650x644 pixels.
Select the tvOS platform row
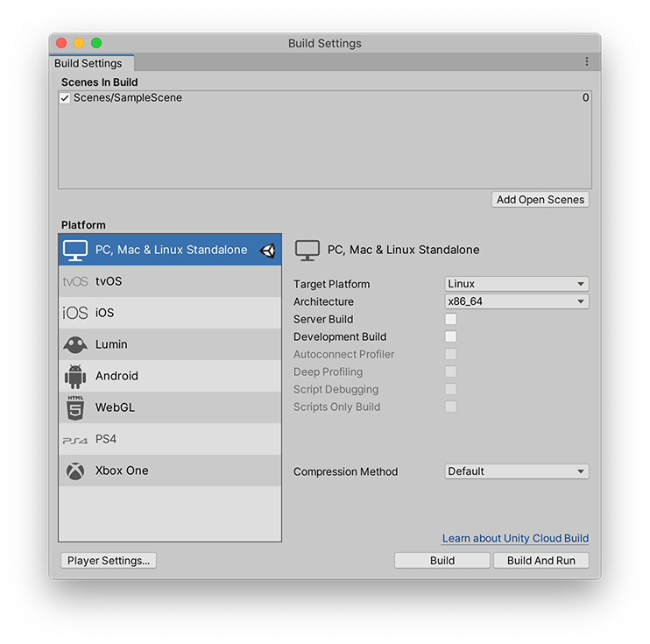point(170,281)
